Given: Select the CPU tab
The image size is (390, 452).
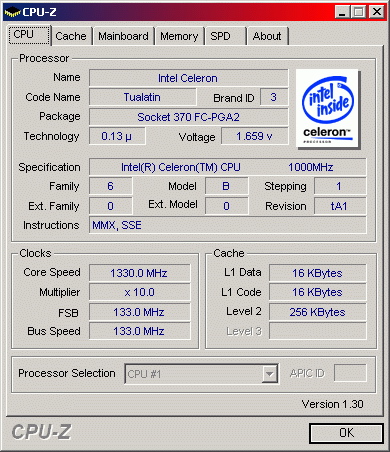Looking at the screenshot, I should click(x=29, y=35).
